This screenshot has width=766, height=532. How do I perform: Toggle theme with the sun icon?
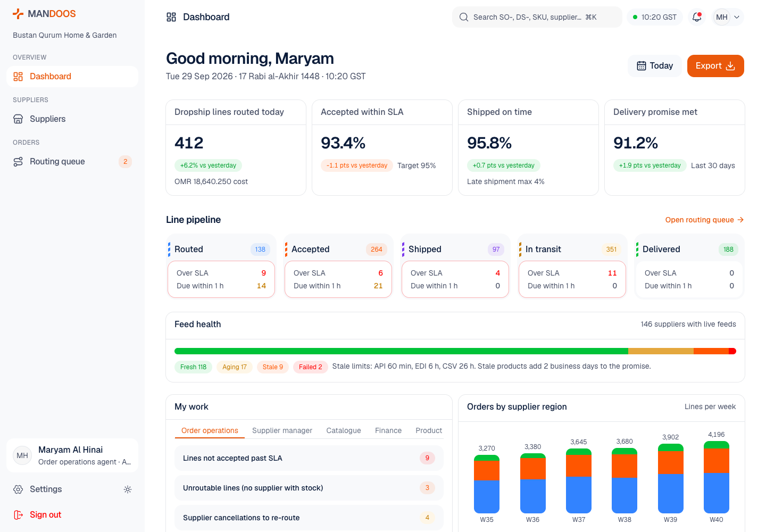coord(128,489)
